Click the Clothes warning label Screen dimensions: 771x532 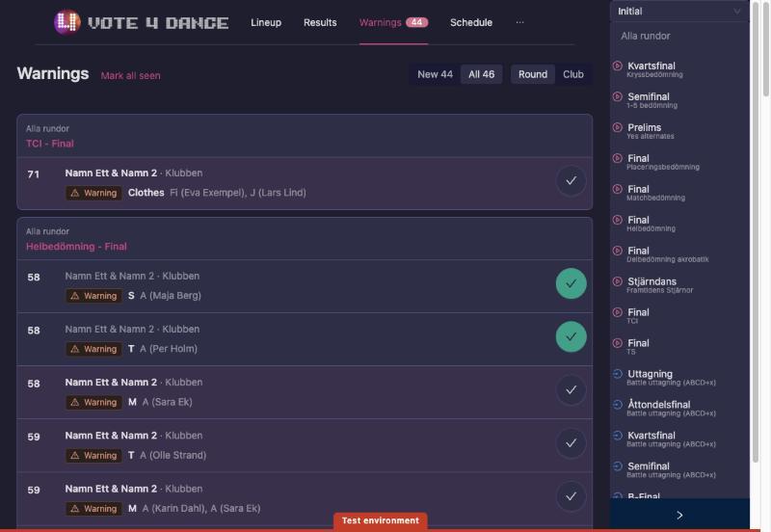pos(146,193)
